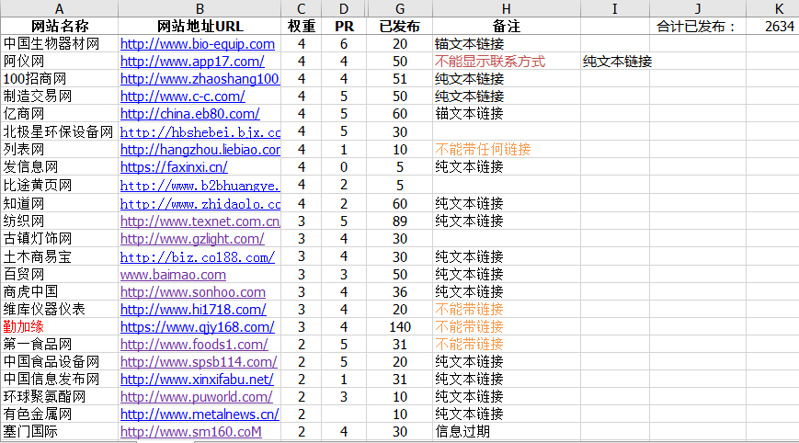
Task: Select the 北极星环保设备网 cell
Action: pyautogui.click(x=59, y=132)
